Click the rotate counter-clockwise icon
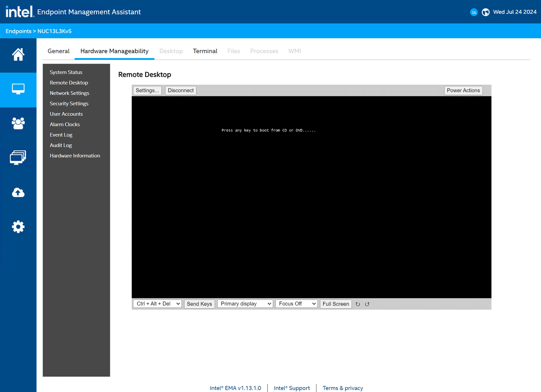The height and width of the screenshot is (392, 541). coord(367,304)
